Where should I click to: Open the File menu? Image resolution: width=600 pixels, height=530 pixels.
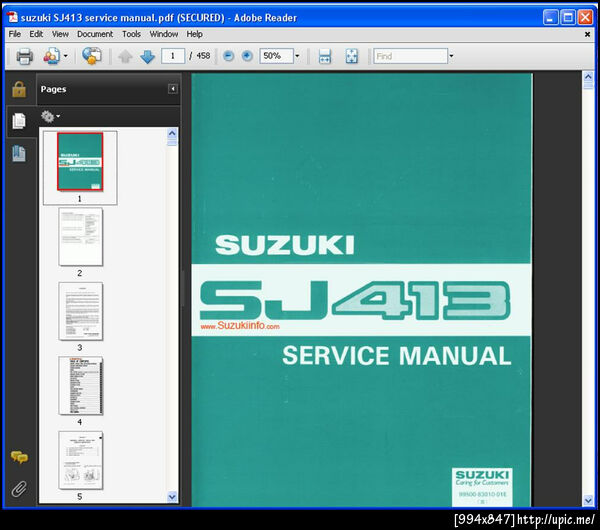click(15, 34)
